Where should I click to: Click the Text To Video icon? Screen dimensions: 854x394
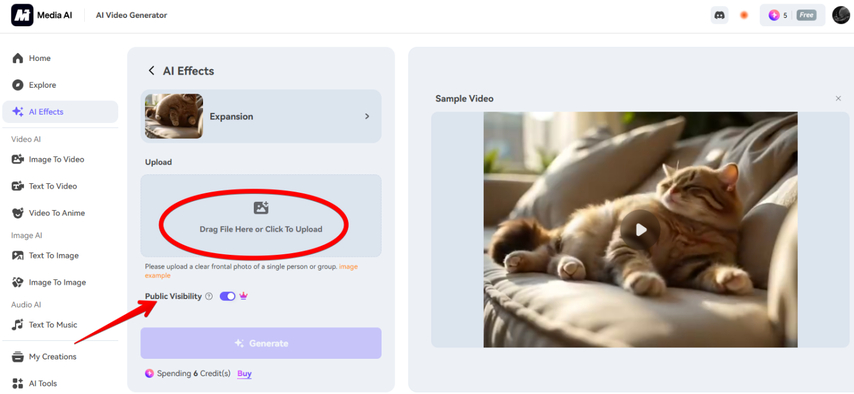[x=18, y=186]
